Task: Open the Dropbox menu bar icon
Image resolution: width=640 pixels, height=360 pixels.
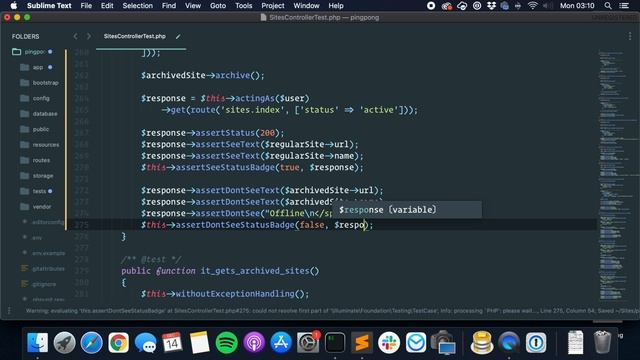Action: point(491,6)
